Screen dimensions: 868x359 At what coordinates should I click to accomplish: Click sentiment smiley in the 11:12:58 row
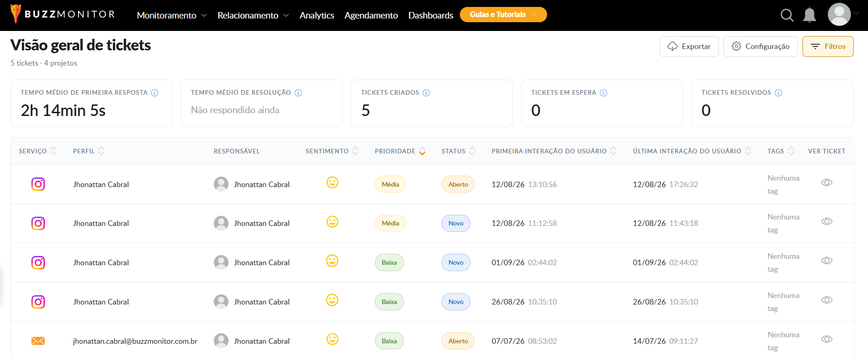click(x=332, y=222)
